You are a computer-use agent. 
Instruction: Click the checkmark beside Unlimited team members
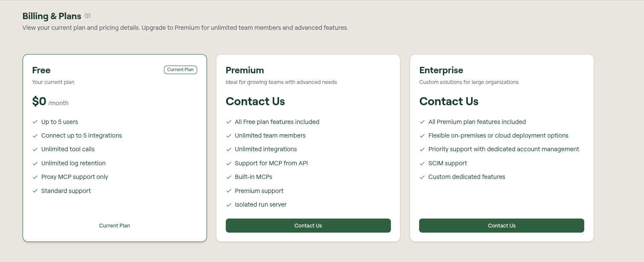(x=229, y=135)
